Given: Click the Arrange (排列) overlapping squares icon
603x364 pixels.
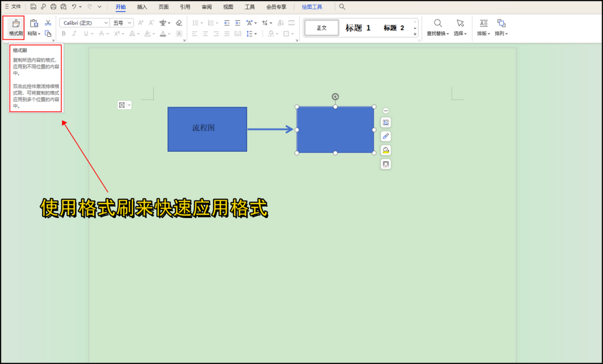Looking at the screenshot, I should tap(501, 23).
